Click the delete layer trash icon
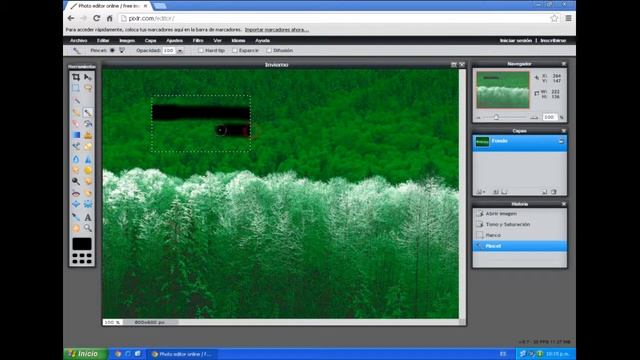Screen dimensions: 640x360 click(554, 192)
